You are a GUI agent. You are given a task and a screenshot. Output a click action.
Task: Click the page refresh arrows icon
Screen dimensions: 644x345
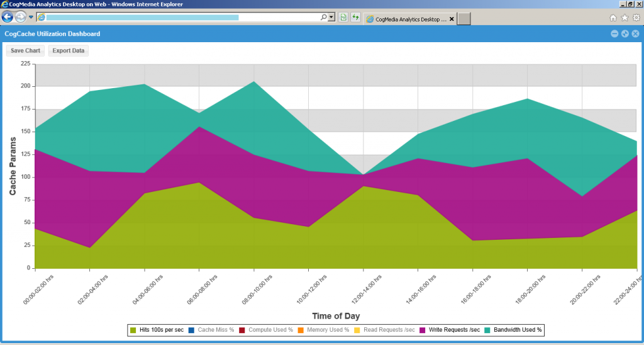point(355,18)
